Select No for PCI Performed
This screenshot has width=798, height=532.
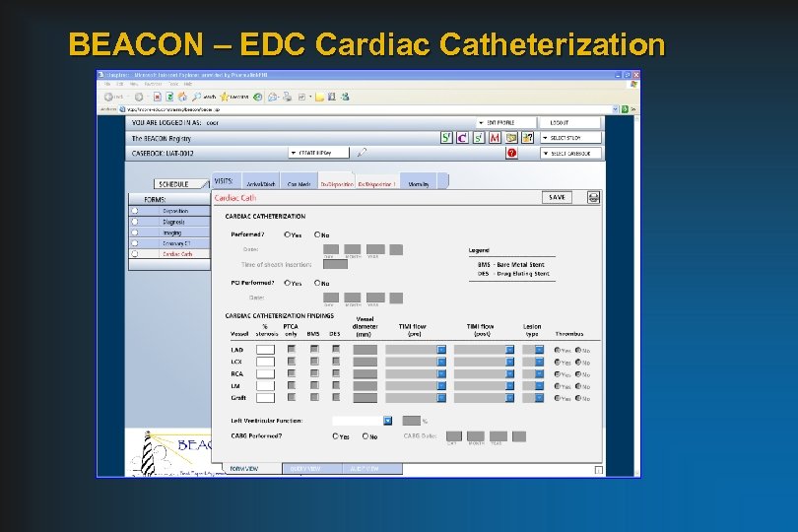(x=317, y=283)
